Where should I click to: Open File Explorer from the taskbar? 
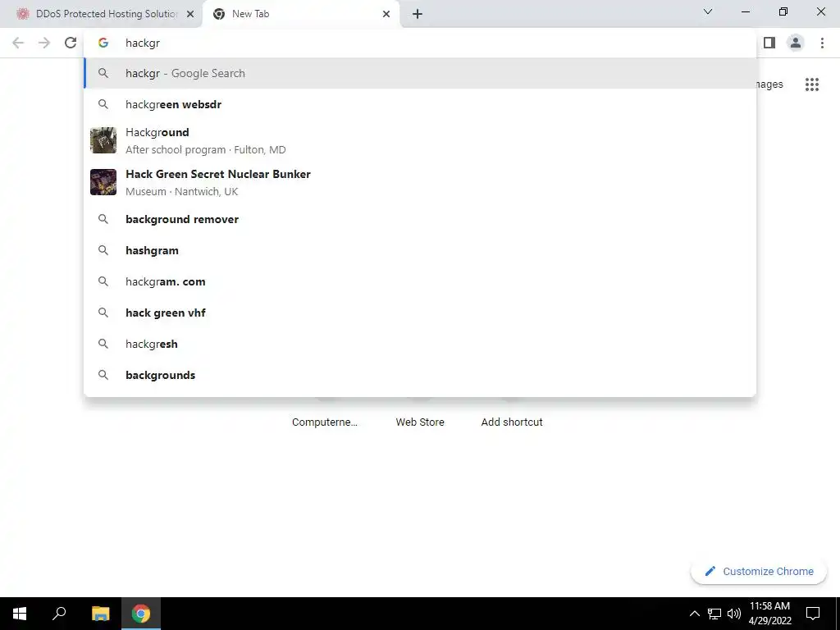click(100, 614)
